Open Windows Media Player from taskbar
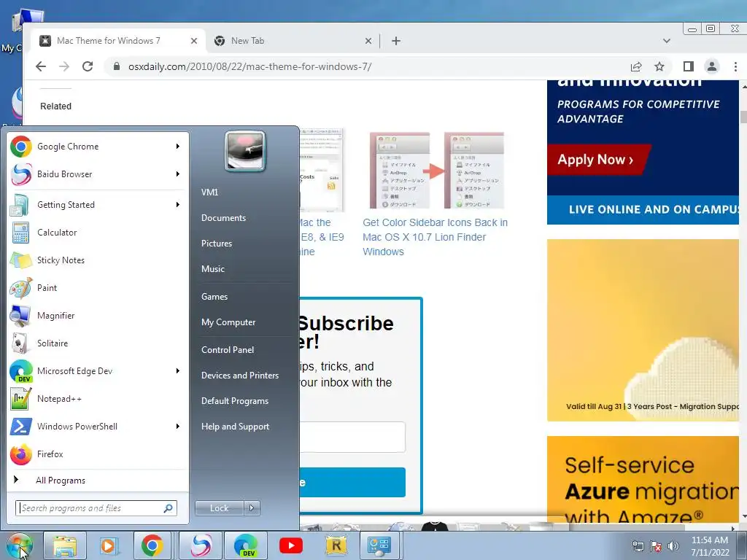 click(109, 545)
